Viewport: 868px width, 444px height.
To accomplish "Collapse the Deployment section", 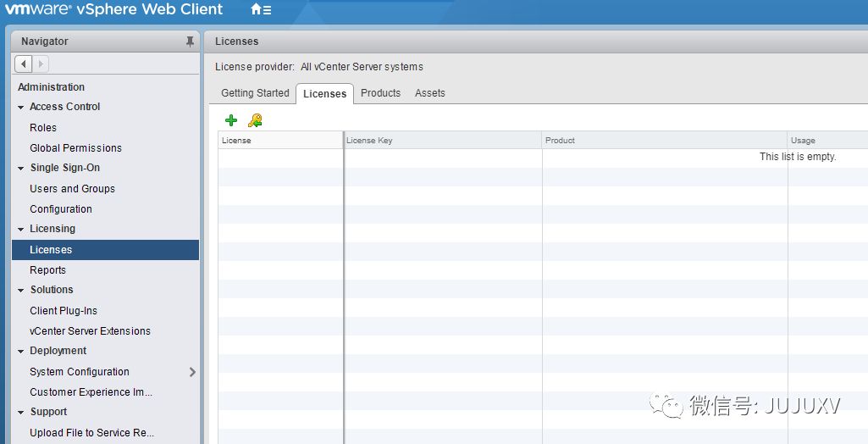I will (21, 352).
